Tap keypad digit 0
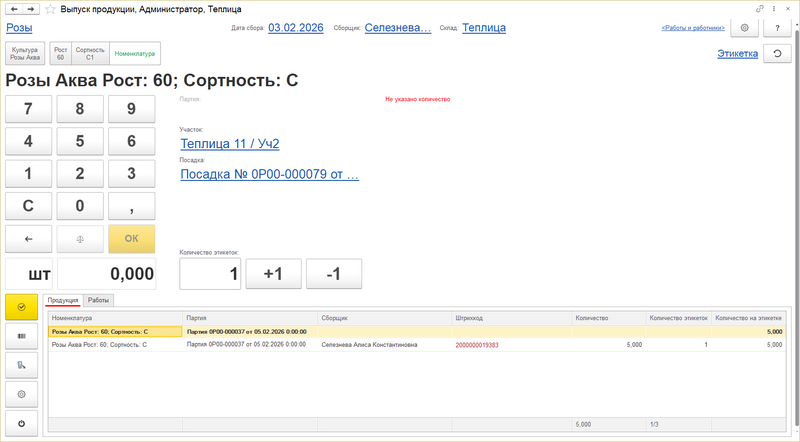Image resolution: width=800 pixels, height=442 pixels. (x=80, y=206)
